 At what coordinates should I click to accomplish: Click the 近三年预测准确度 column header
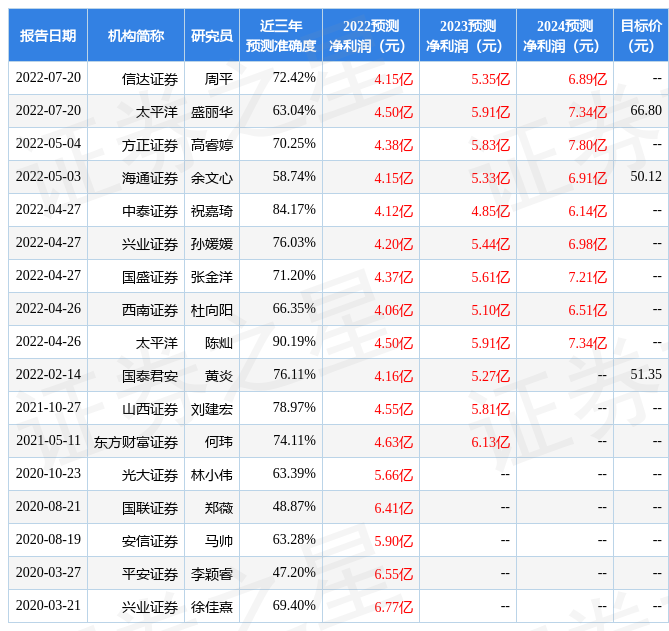click(x=281, y=35)
